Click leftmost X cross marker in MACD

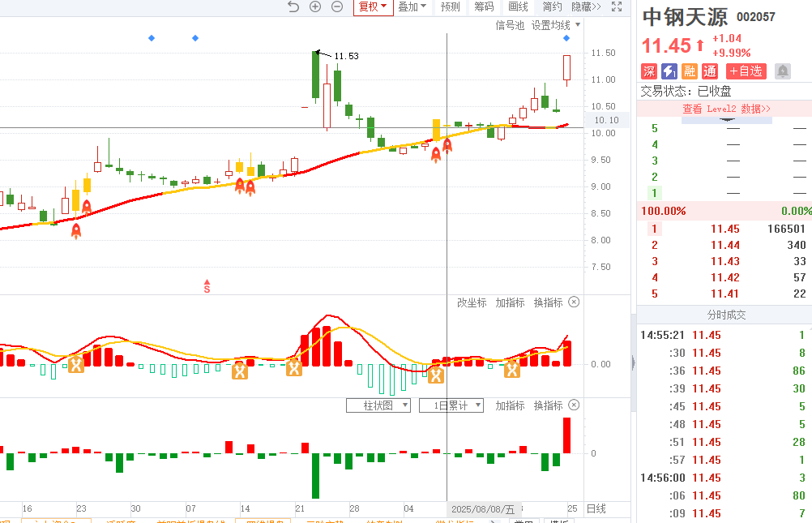76,365
